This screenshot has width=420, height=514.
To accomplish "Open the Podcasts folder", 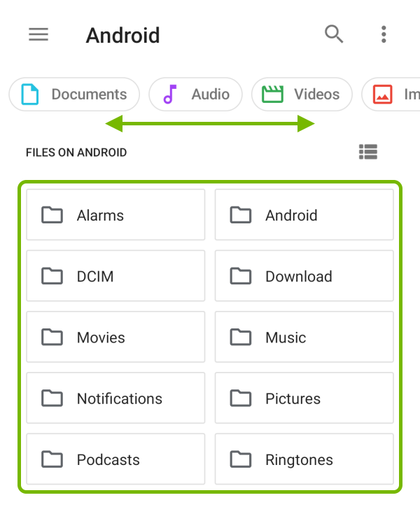I will (115, 459).
